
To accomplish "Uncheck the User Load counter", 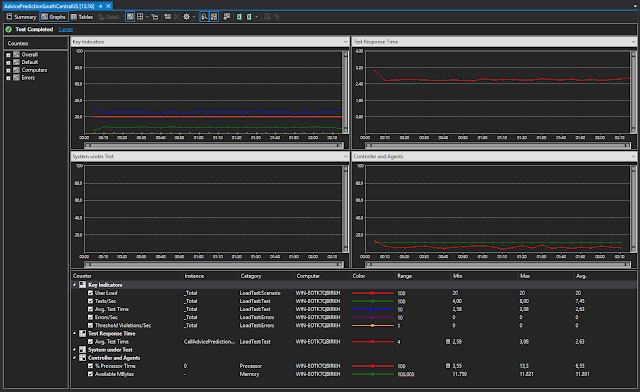I will coord(91,293).
